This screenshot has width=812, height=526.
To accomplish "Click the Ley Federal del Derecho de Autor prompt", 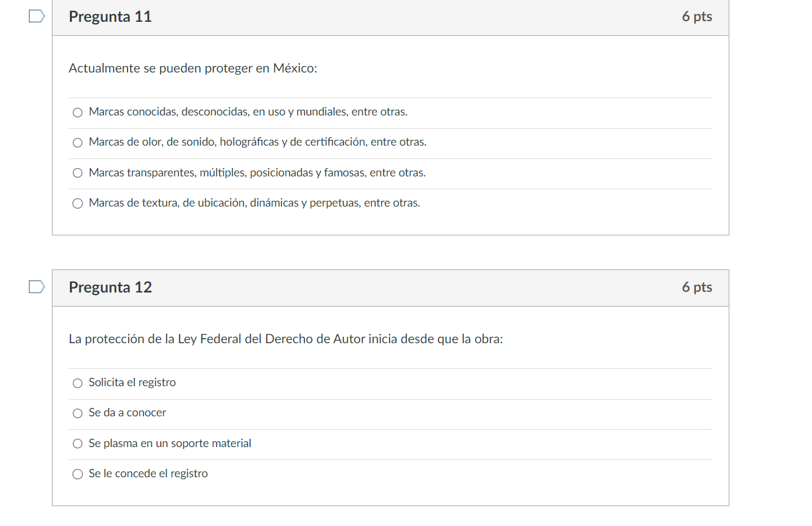I will 286,339.
